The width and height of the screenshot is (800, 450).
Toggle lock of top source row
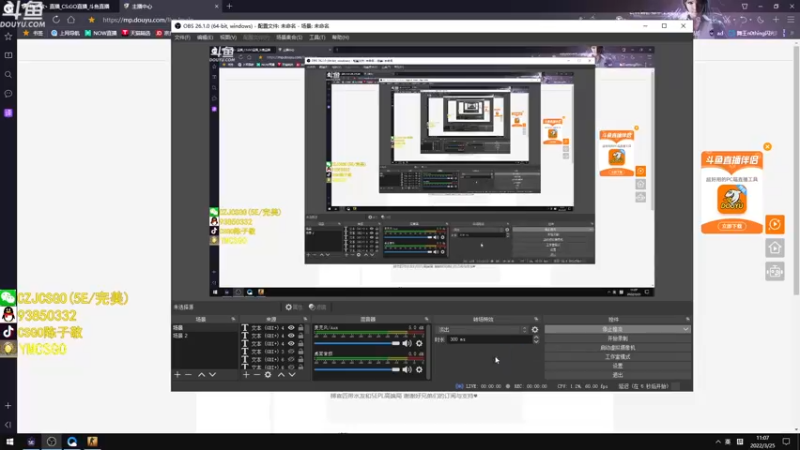pyautogui.click(x=301, y=328)
